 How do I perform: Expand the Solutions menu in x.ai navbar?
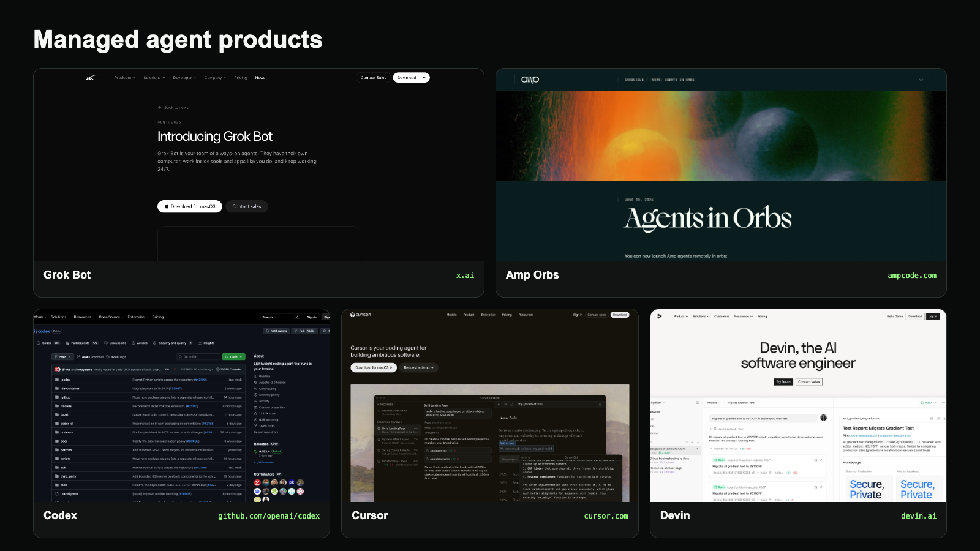(154, 78)
